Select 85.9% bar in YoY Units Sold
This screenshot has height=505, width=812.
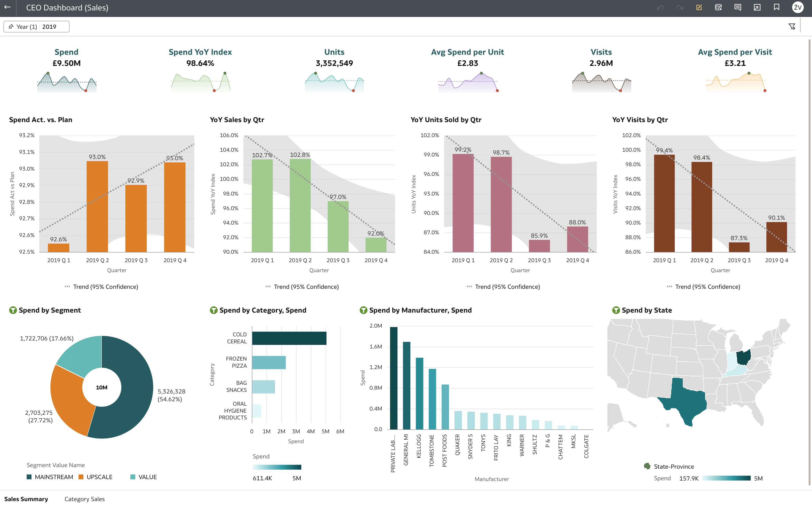click(539, 246)
